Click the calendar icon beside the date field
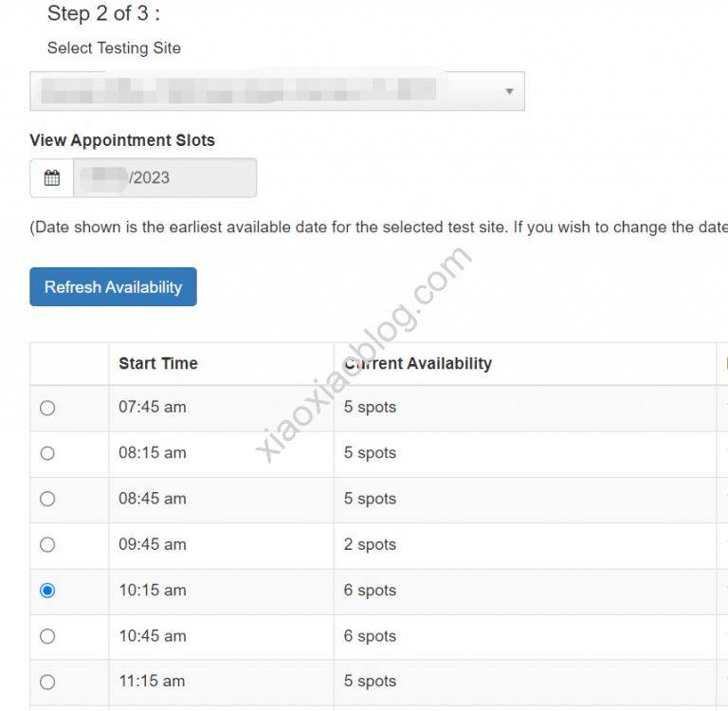Screen dimensions: 728x711 [x=52, y=178]
